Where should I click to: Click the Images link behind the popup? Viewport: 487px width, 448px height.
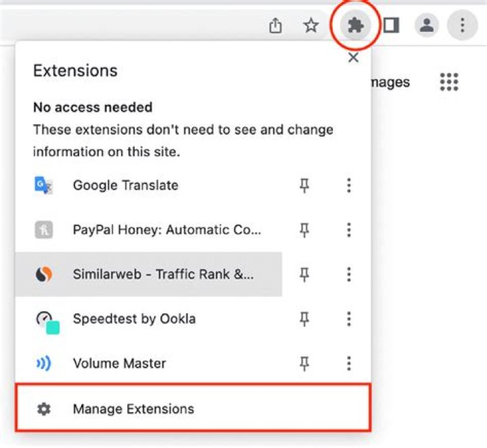(391, 83)
